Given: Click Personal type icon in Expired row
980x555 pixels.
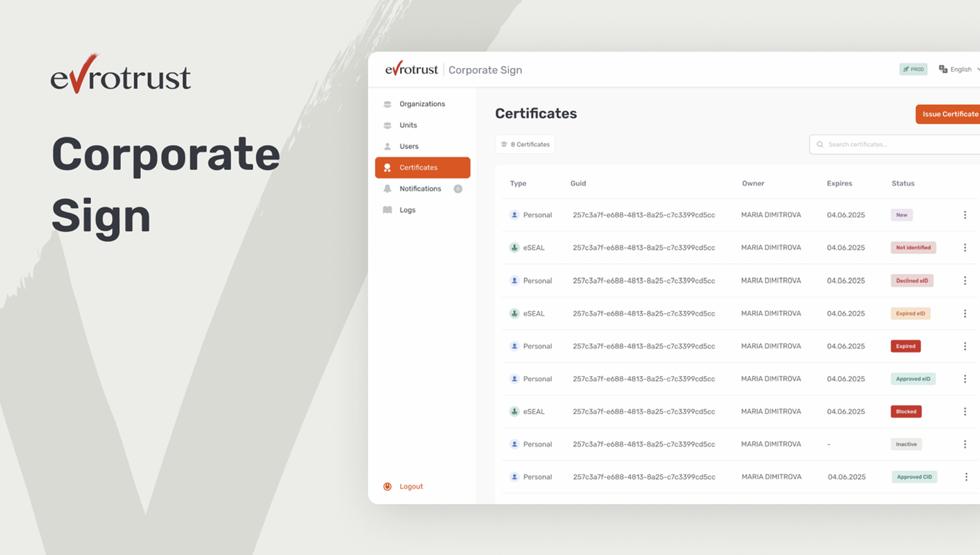Looking at the screenshot, I should tap(514, 346).
